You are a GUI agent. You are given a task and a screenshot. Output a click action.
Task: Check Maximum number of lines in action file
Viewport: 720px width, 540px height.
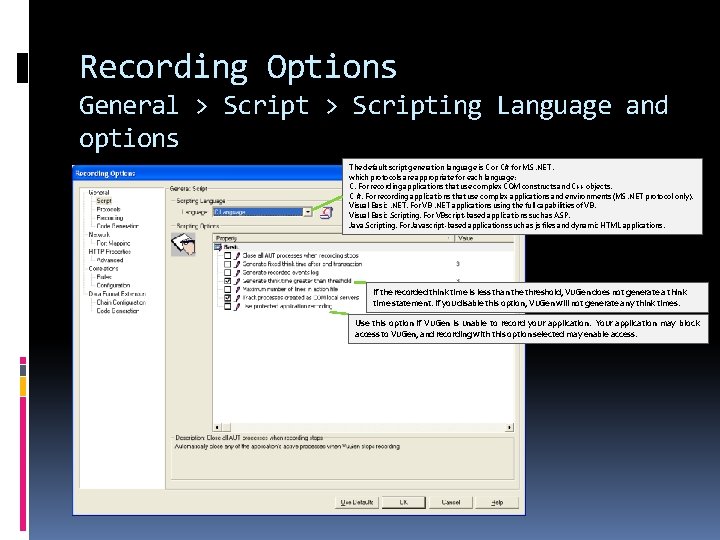(x=227, y=289)
